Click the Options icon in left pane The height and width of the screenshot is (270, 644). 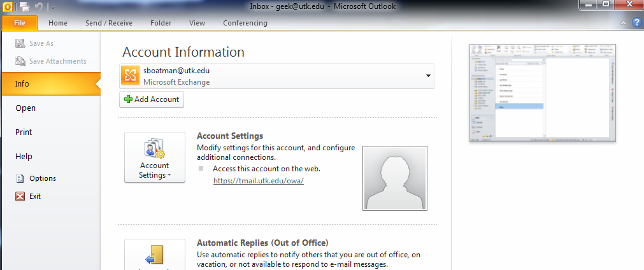tap(19, 179)
